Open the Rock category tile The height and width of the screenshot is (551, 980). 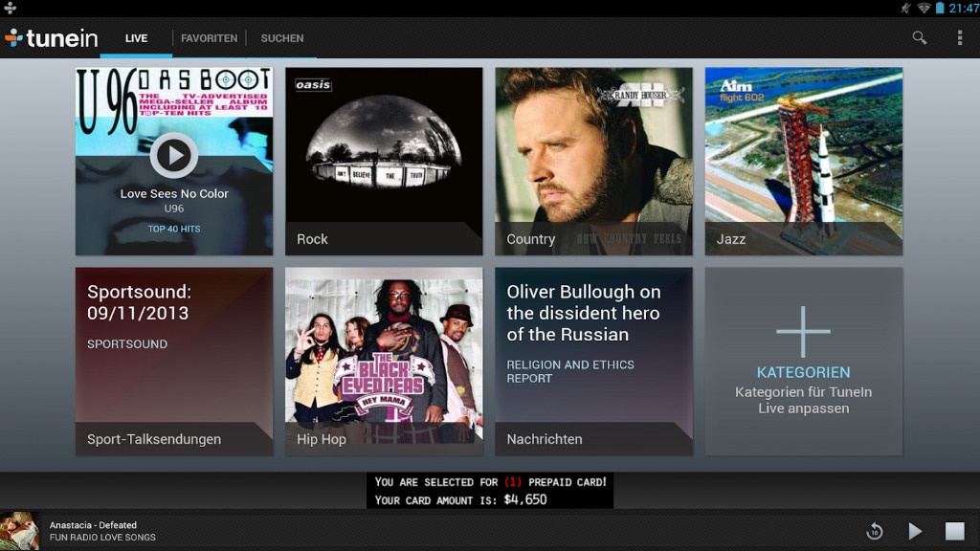(384, 161)
